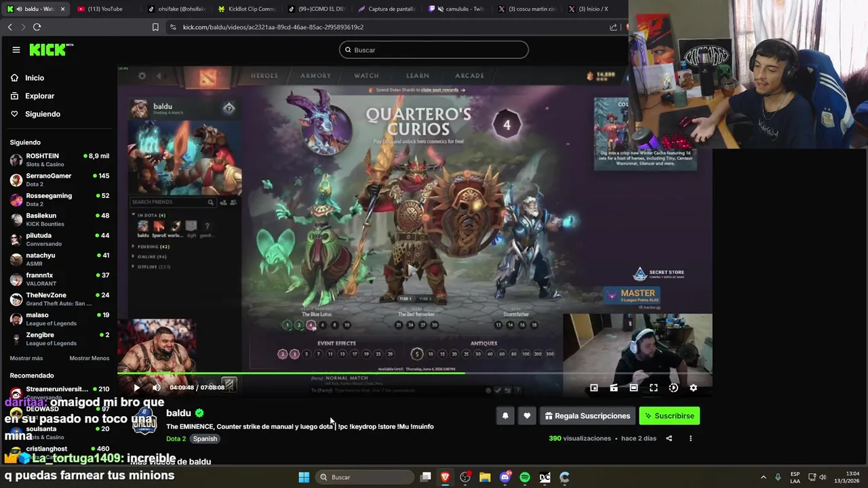
Task: Open baldu channel name link
Action: (178, 413)
